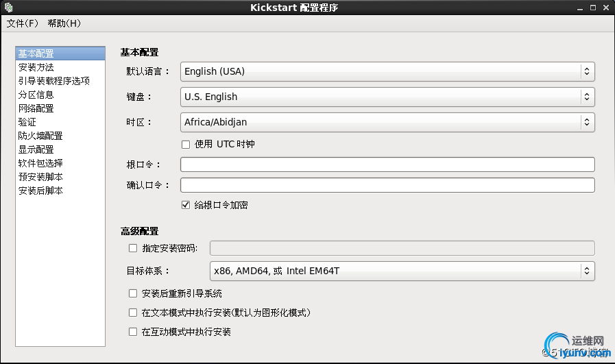This screenshot has height=364, width=615.
Task: Check 安装后重新引导系统 option
Action: coord(134,293)
